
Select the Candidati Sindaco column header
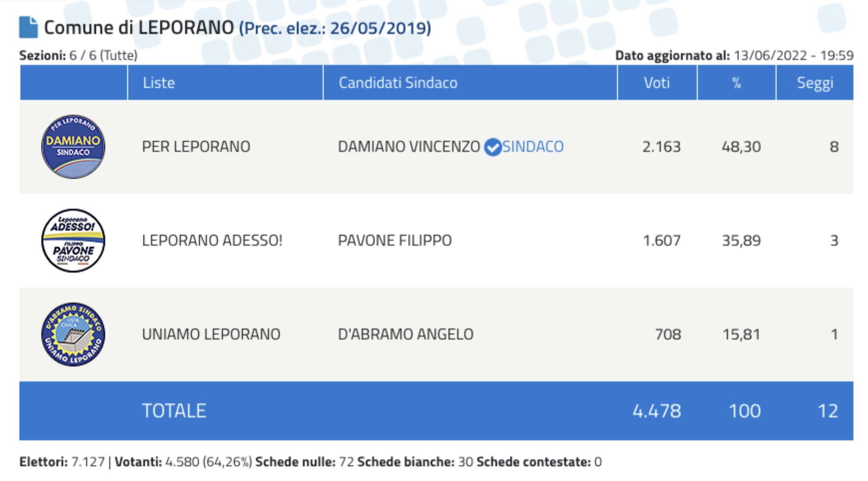click(398, 83)
